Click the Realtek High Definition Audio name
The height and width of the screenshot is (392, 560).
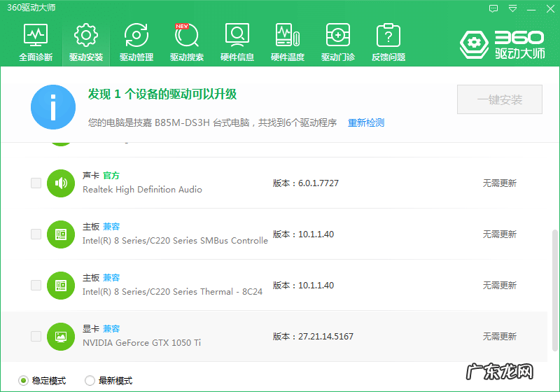tap(142, 190)
